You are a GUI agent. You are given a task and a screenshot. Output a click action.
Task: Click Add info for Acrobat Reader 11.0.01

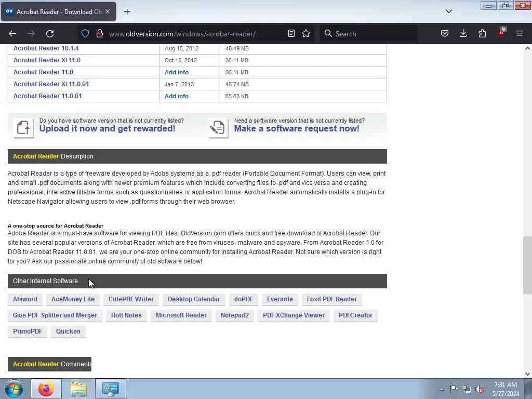coord(177,96)
